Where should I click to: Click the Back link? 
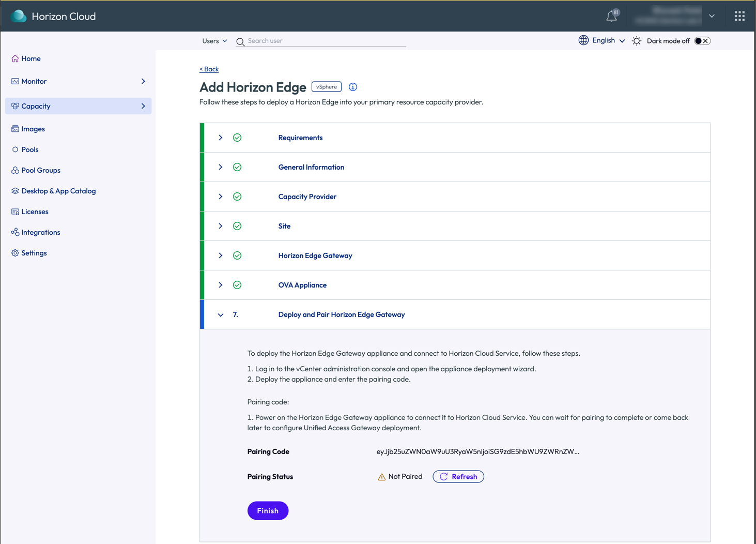click(209, 69)
